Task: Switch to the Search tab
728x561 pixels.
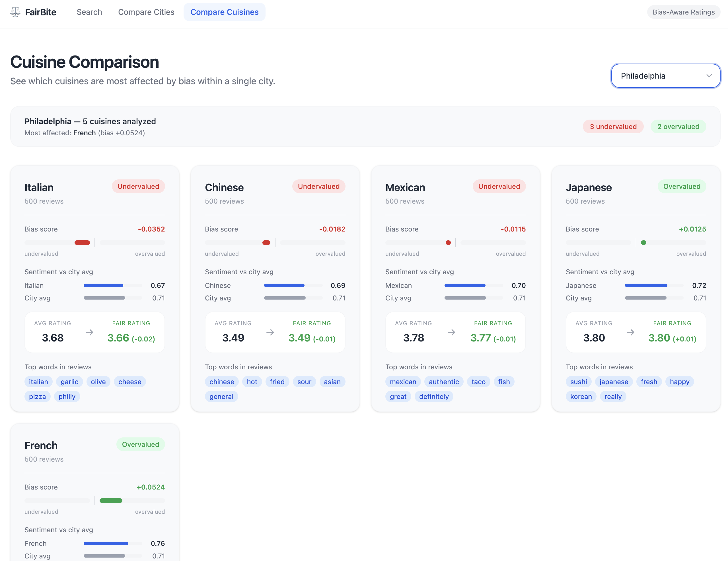Action: (x=89, y=12)
